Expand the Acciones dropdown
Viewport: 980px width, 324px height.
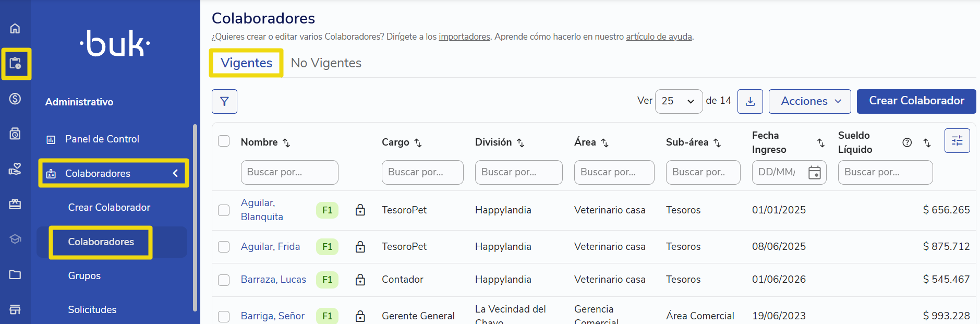(810, 101)
